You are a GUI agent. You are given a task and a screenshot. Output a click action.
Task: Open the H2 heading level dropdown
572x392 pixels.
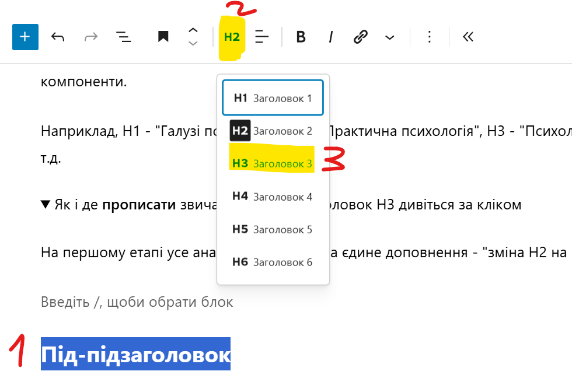pyautogui.click(x=232, y=37)
